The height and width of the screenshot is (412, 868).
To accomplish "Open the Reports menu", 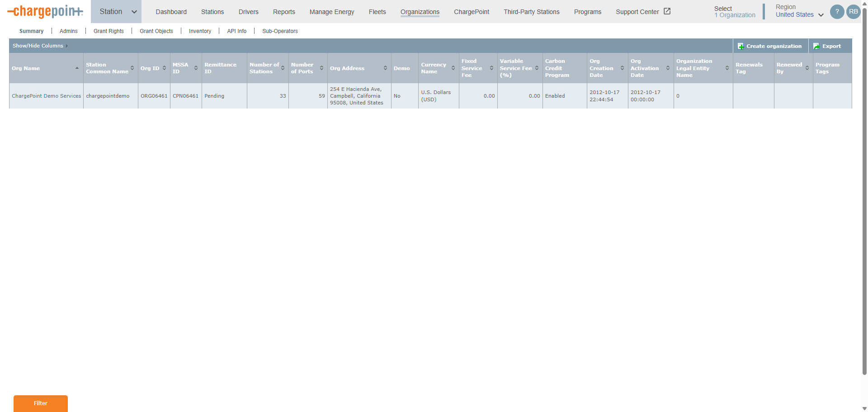I will [284, 12].
